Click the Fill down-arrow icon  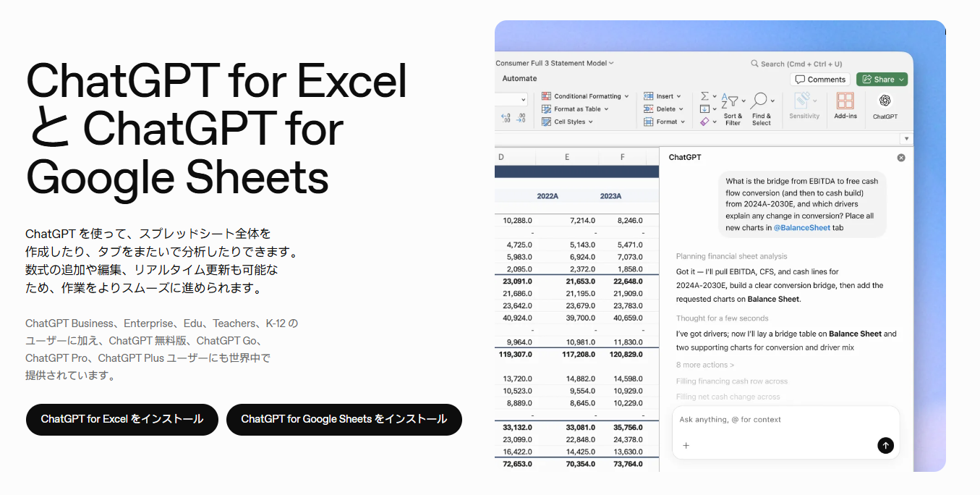tap(704, 109)
